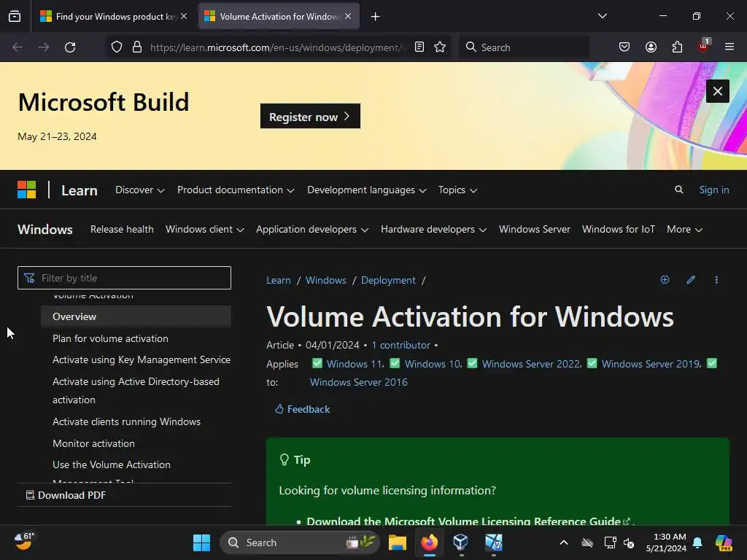Open the Pocket save icon
Image resolution: width=747 pixels, height=560 pixels.
coord(624,47)
